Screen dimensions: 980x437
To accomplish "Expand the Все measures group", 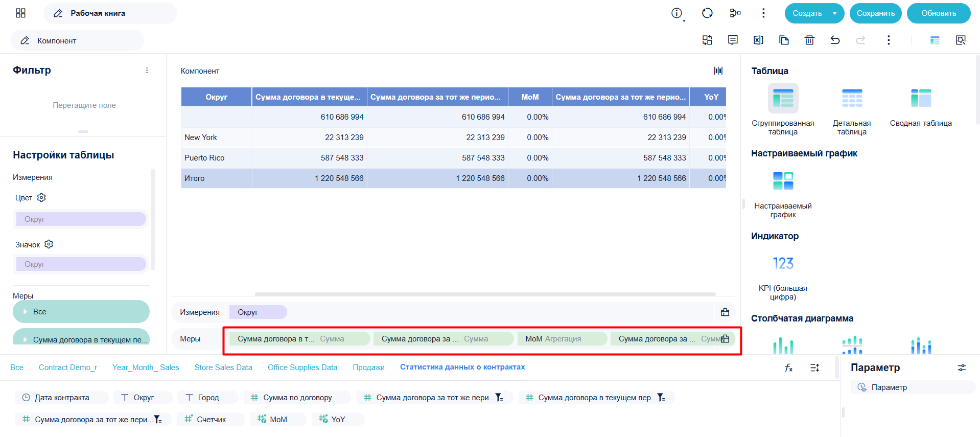I will tap(81, 311).
